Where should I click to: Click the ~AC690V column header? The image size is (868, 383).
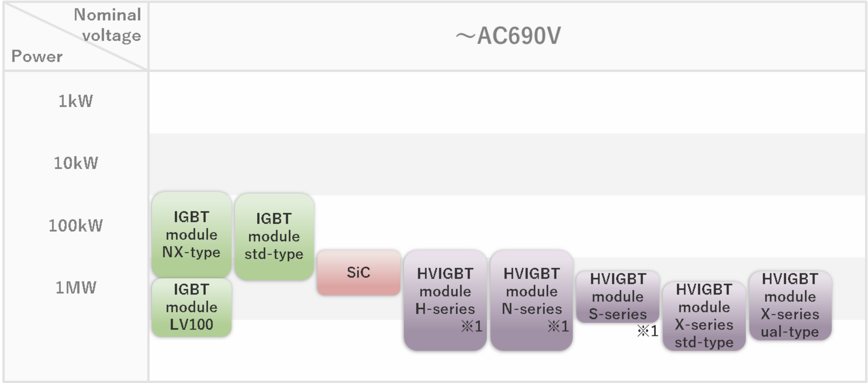click(x=508, y=36)
